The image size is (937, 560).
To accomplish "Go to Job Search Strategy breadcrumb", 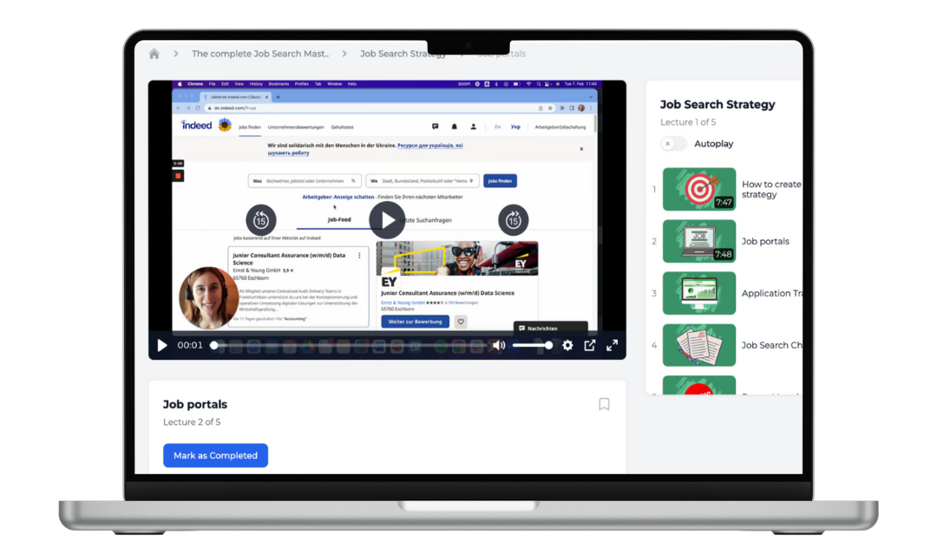I will coord(403,54).
